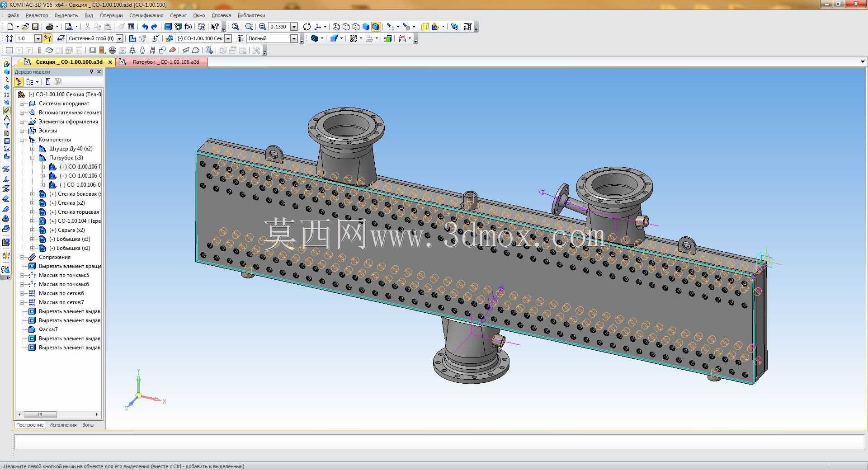This screenshot has width=868, height=470.
Task: Click the command input line at bottom
Action: click(439, 442)
